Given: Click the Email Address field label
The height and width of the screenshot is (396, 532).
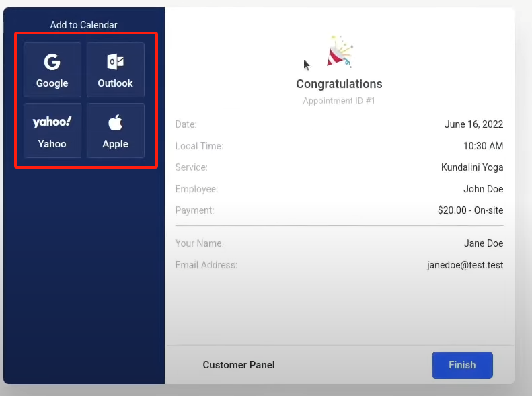Looking at the screenshot, I should tap(206, 265).
